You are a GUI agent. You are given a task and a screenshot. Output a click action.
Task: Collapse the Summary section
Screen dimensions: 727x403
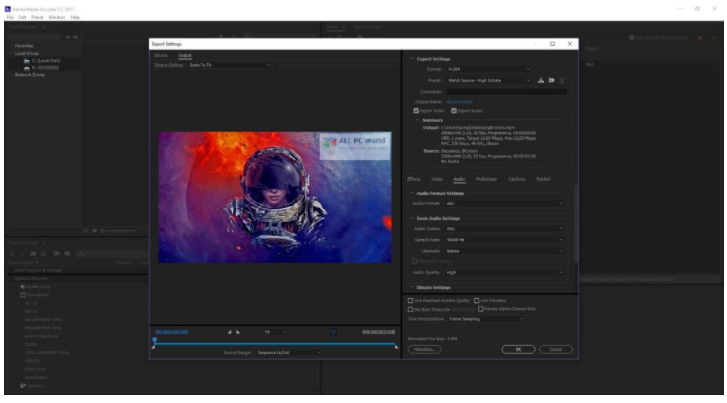417,120
